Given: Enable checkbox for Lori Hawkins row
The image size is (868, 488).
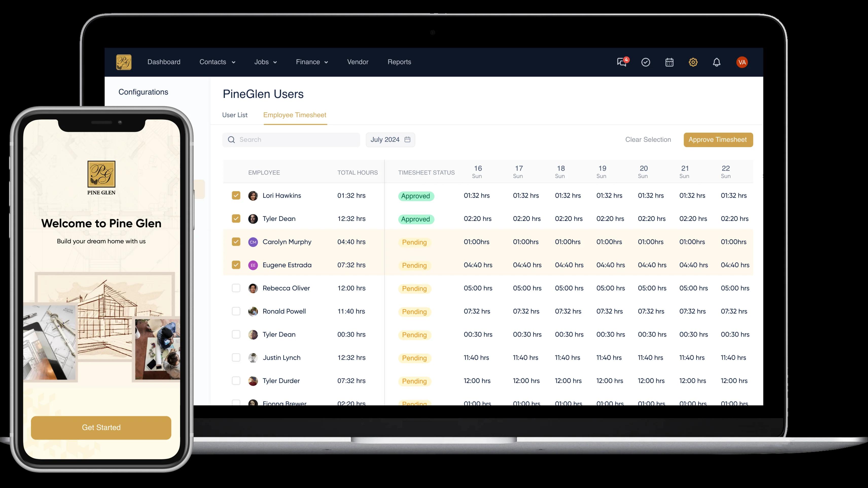Looking at the screenshot, I should [236, 195].
